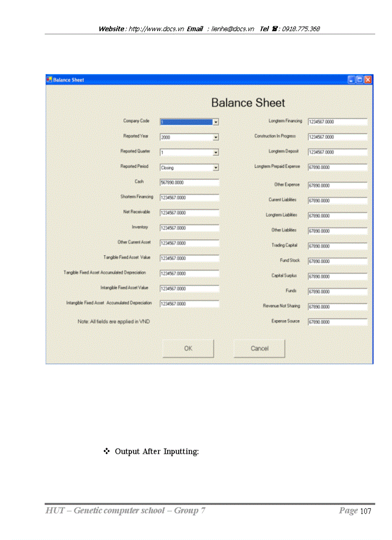Click the Cancel button
This screenshot has width=392, height=540.
point(259,348)
